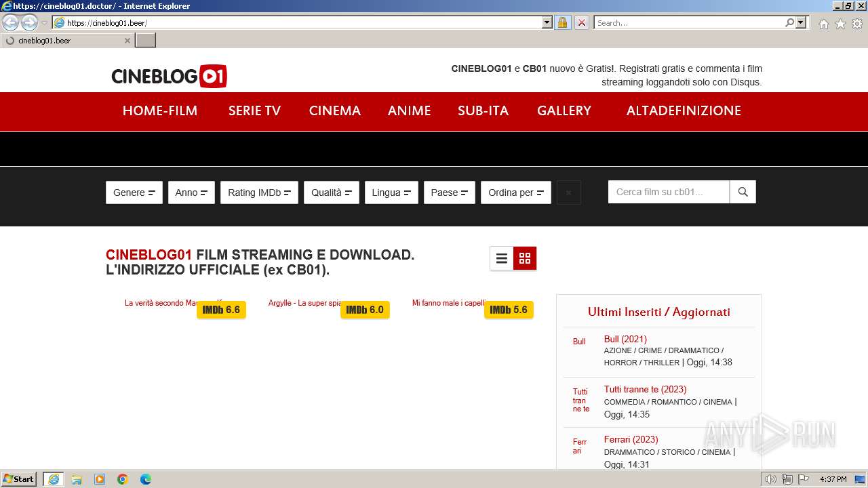Open the Qualità filter dropdown

(332, 192)
